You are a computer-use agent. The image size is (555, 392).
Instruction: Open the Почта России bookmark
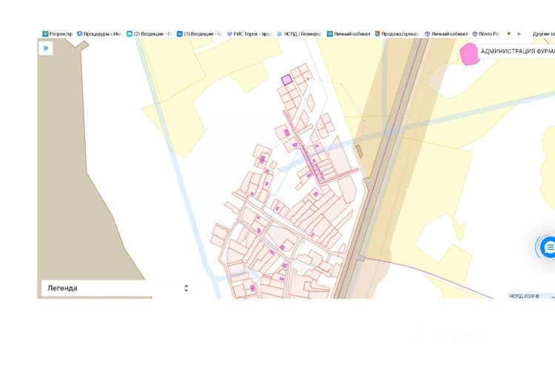(x=486, y=34)
